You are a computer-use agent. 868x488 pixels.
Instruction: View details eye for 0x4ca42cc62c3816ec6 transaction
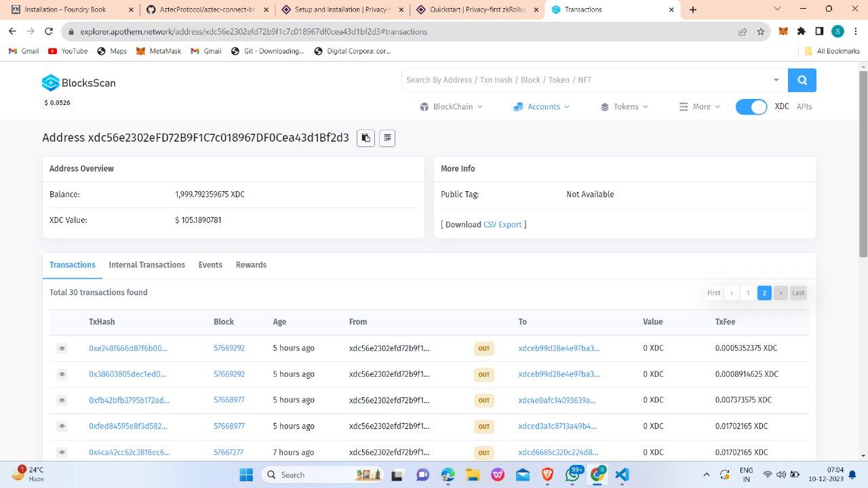pos(62,452)
